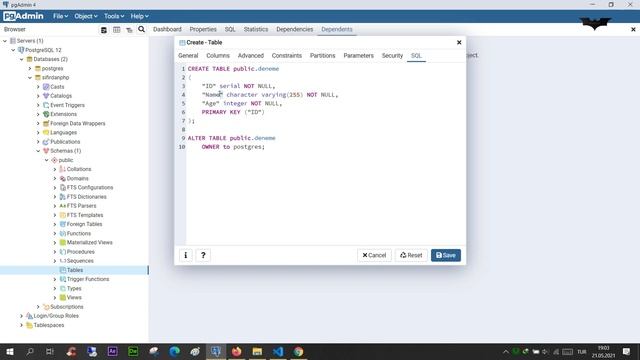Collapse the Servers (1) tree node
640x360 pixels.
(x=5, y=41)
